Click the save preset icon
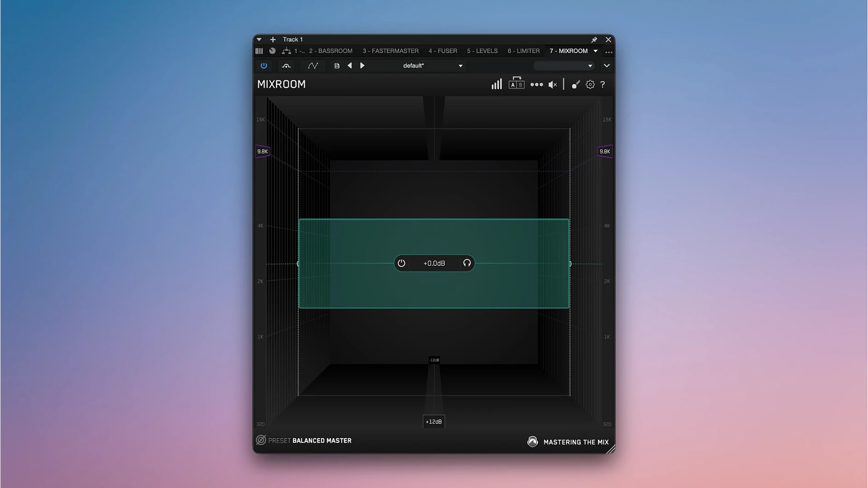 coord(337,66)
